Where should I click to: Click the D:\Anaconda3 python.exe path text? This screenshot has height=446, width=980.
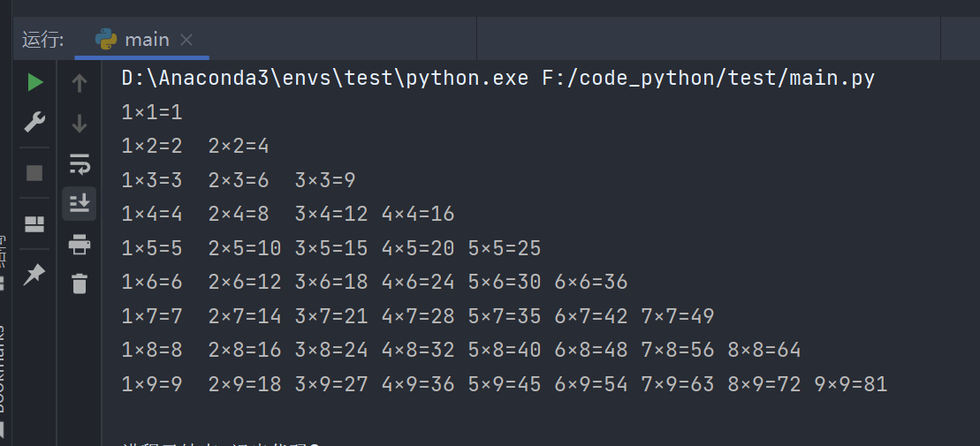pyautogui.click(x=325, y=79)
